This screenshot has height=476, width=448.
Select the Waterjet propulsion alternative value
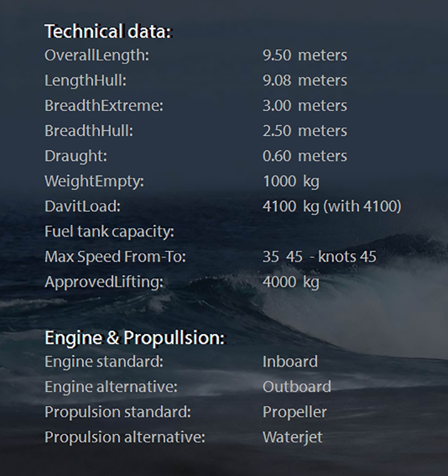pyautogui.click(x=292, y=437)
